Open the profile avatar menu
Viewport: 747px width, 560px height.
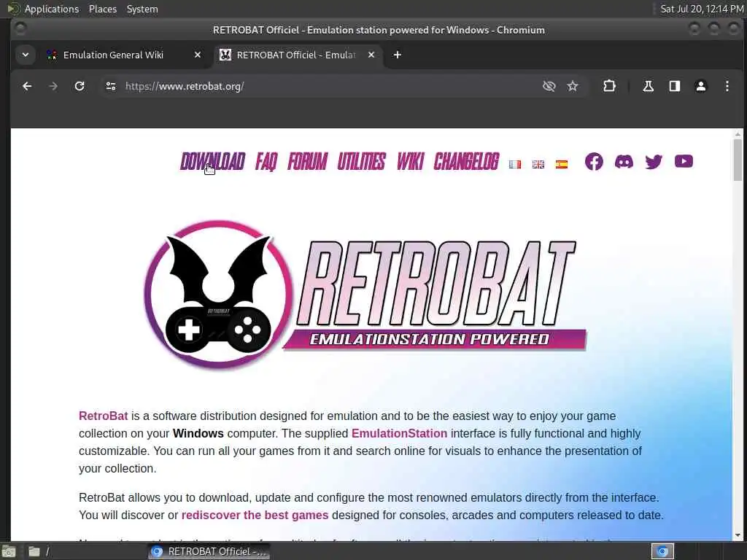point(701,86)
